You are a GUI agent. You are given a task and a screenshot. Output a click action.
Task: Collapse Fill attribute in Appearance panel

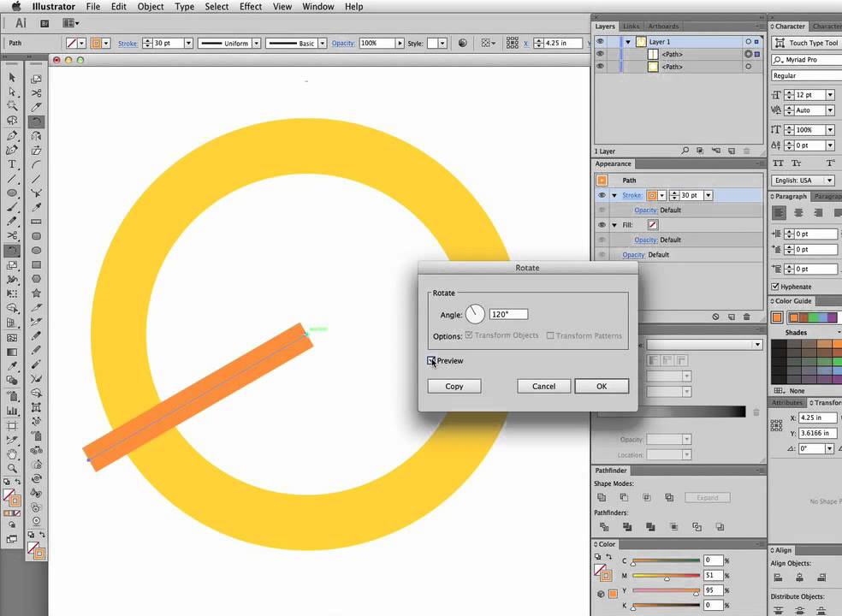(614, 225)
